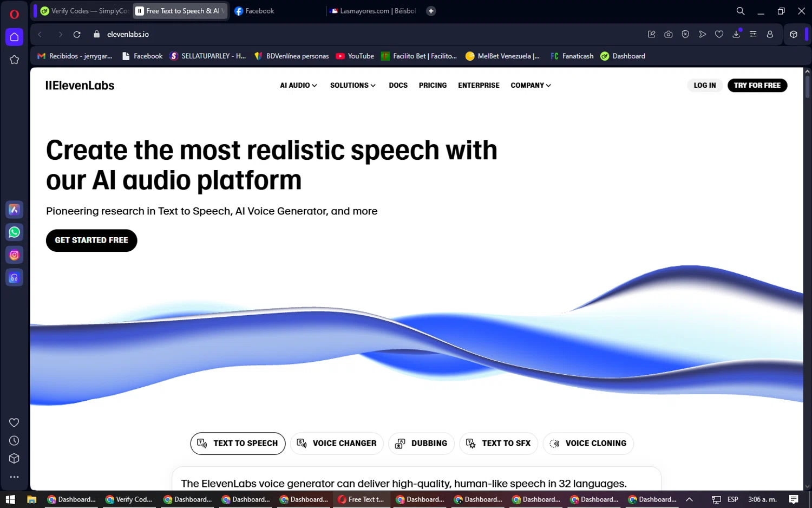This screenshot has height=508, width=812.
Task: Open Opera start page home icon
Action: [x=15, y=37]
